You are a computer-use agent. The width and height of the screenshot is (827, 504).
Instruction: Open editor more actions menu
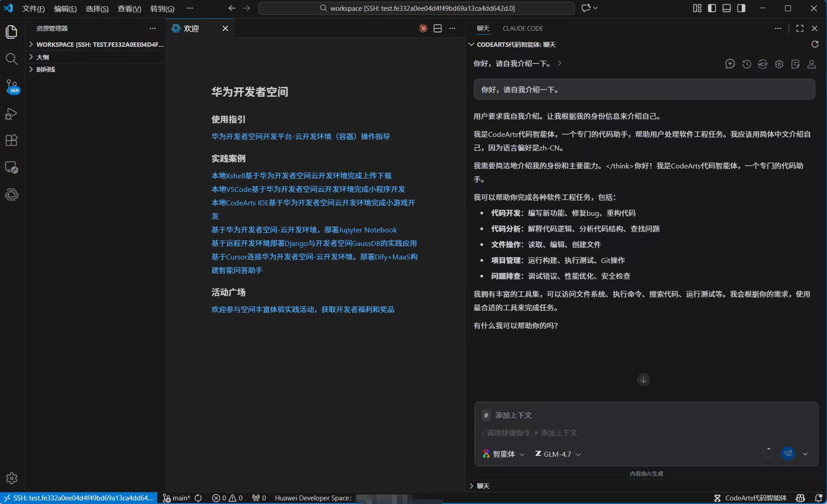coord(452,28)
